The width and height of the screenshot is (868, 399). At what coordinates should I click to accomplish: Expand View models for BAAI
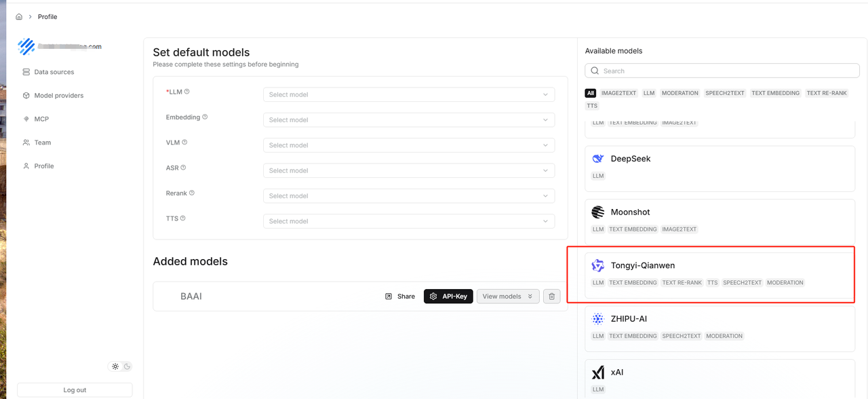(x=508, y=297)
